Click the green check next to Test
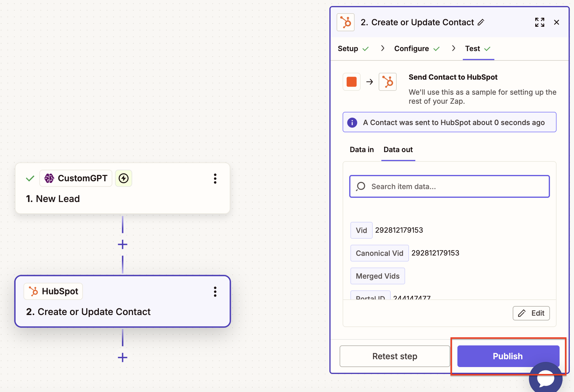 click(x=487, y=49)
